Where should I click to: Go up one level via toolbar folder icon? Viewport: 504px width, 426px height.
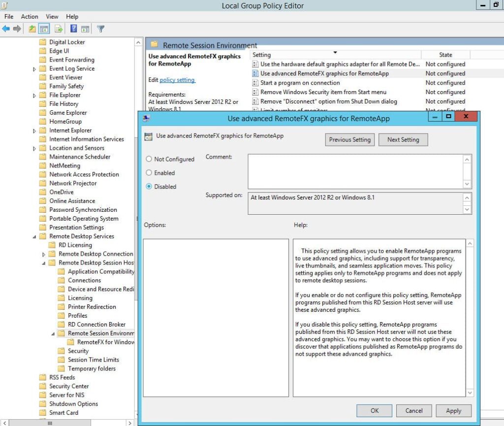pyautogui.click(x=32, y=29)
